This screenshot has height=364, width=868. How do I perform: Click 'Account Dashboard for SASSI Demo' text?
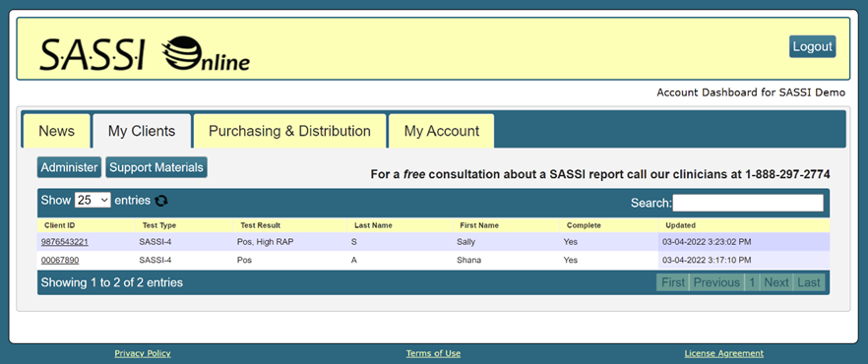tap(751, 92)
